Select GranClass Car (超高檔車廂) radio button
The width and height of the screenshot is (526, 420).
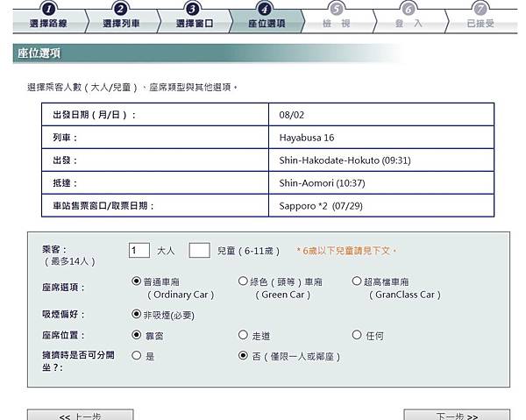[357, 281]
